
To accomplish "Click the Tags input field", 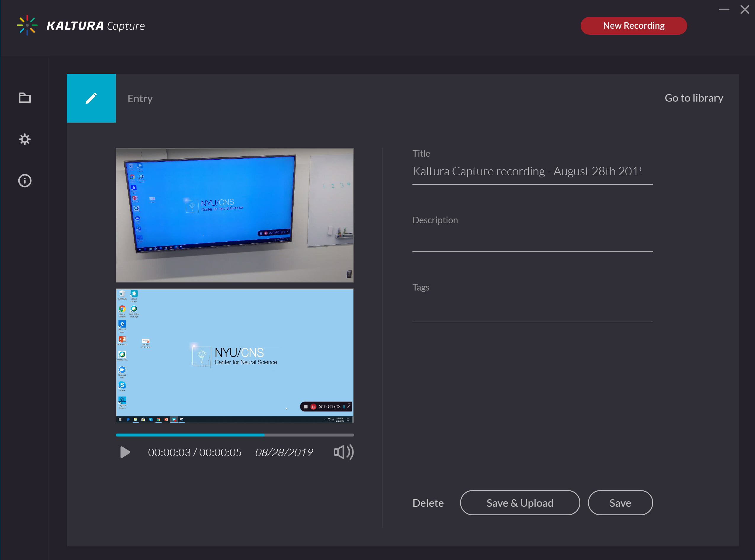I will click(532, 309).
